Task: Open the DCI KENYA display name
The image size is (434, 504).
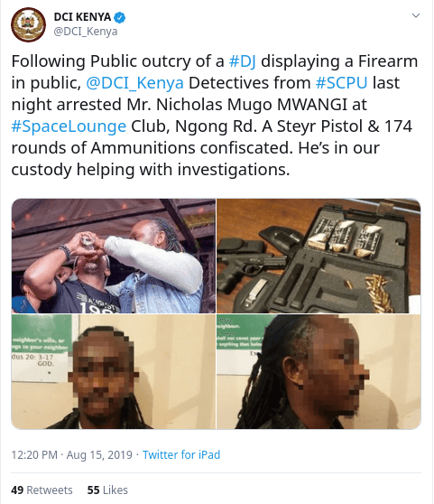Action: pyautogui.click(x=82, y=17)
